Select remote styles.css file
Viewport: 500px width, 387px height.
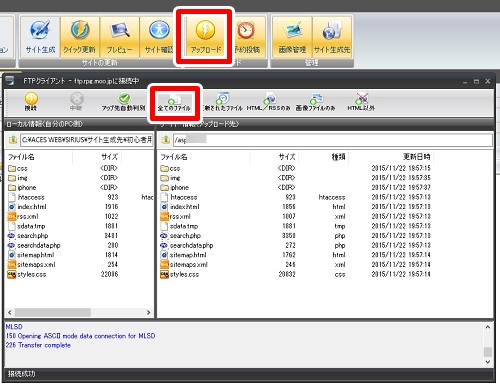pos(180,275)
